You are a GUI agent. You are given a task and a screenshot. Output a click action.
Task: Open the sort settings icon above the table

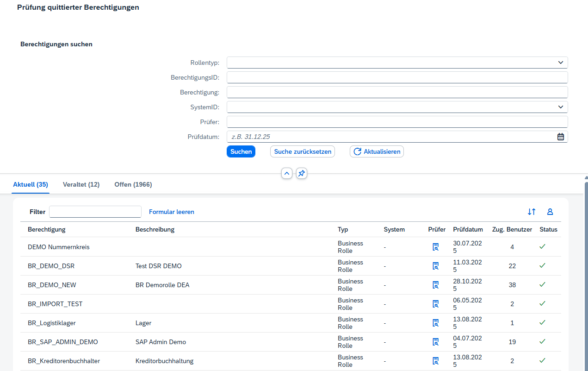click(532, 212)
